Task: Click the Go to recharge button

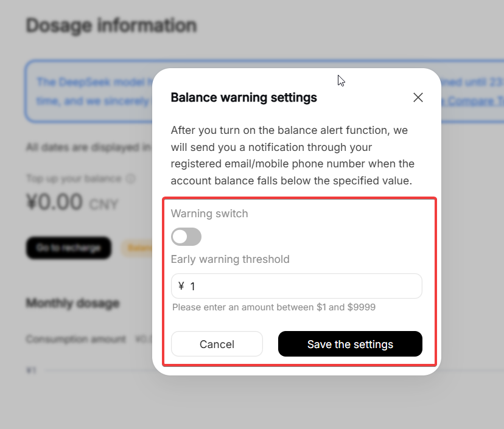Action: coord(68,248)
